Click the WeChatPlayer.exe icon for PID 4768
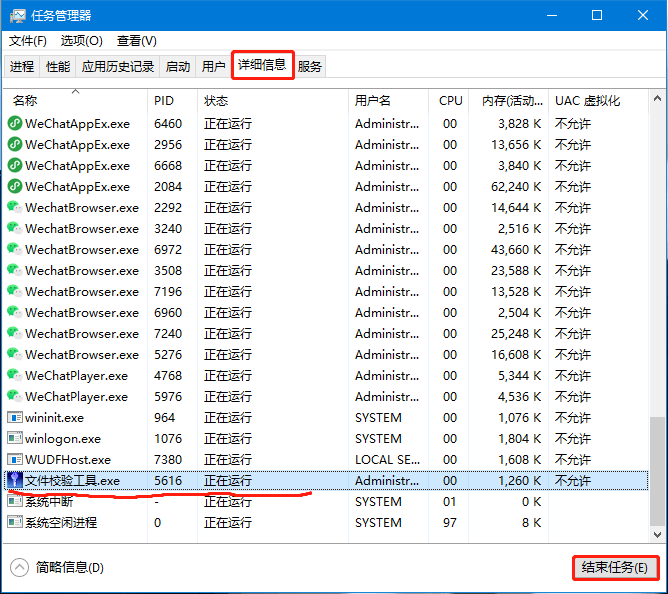This screenshot has width=668, height=594. pos(15,376)
